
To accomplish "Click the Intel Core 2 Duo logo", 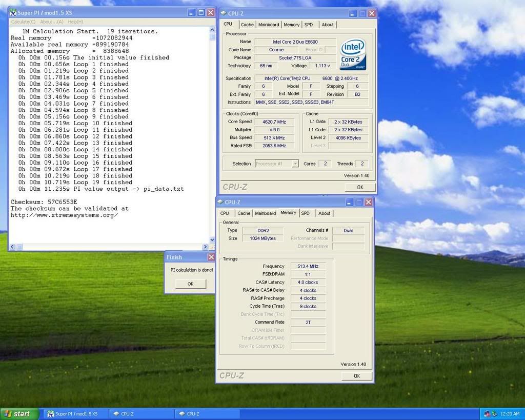I will (353, 53).
